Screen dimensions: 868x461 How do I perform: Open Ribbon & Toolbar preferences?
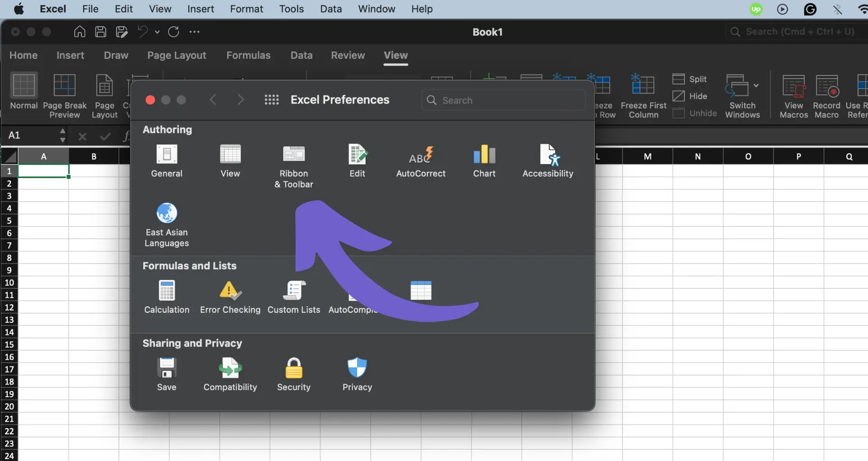click(x=293, y=166)
